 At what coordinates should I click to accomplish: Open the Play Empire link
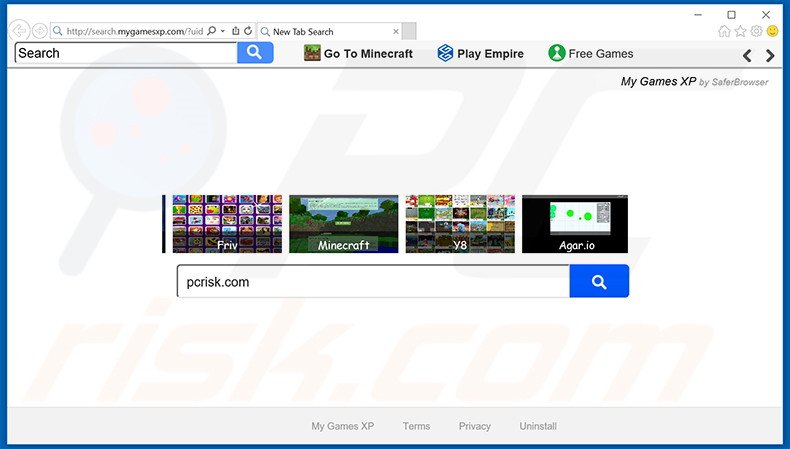click(x=490, y=53)
